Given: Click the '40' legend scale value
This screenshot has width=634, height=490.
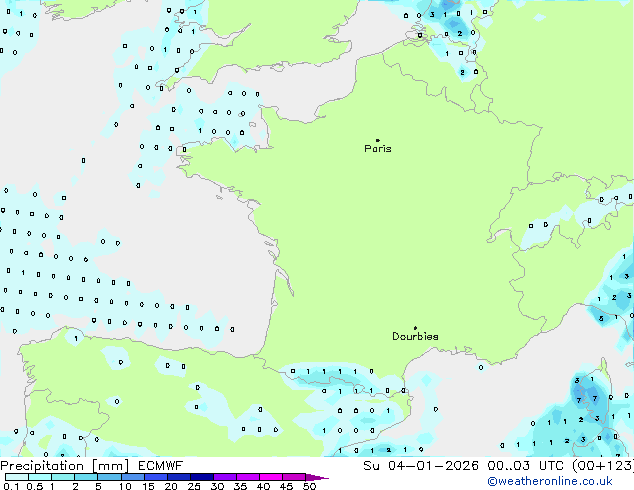Looking at the screenshot, I should click(263, 486).
